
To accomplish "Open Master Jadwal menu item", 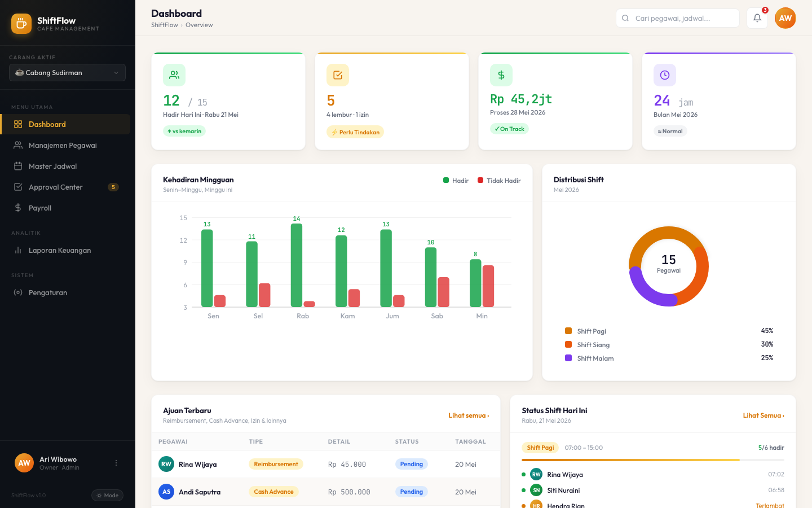I will (x=65, y=166).
